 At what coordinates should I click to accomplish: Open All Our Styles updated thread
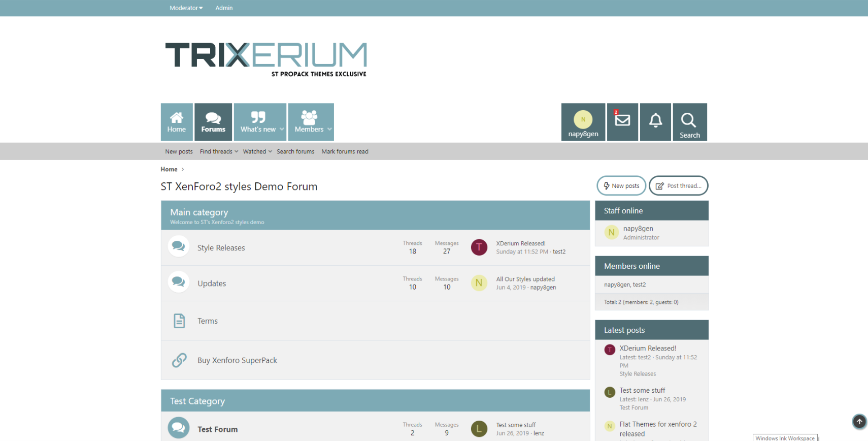point(525,279)
